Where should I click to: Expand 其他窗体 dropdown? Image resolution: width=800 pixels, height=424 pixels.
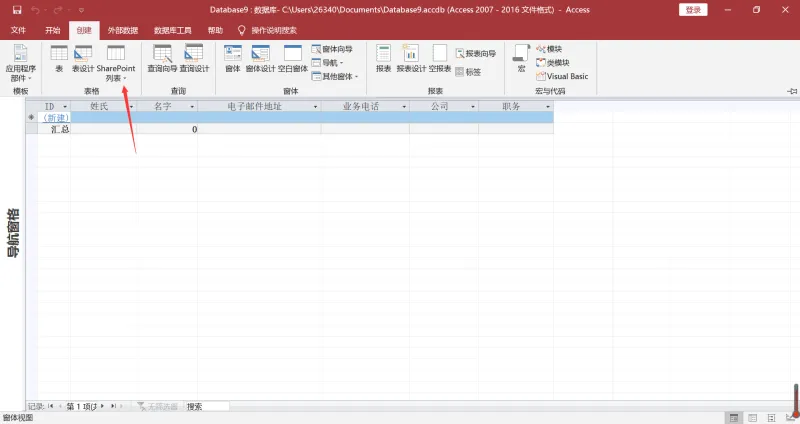click(x=335, y=76)
